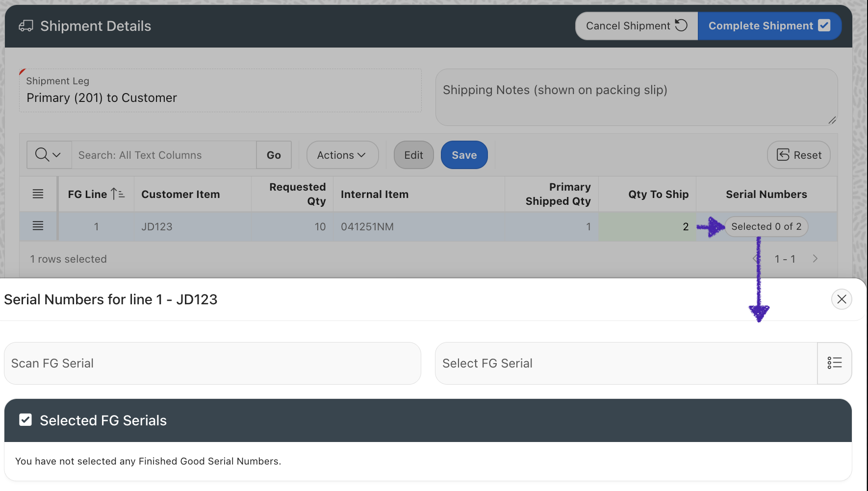Image resolution: width=868 pixels, height=491 pixels.
Task: Focus the Search: All Text Columns field
Action: click(x=164, y=155)
